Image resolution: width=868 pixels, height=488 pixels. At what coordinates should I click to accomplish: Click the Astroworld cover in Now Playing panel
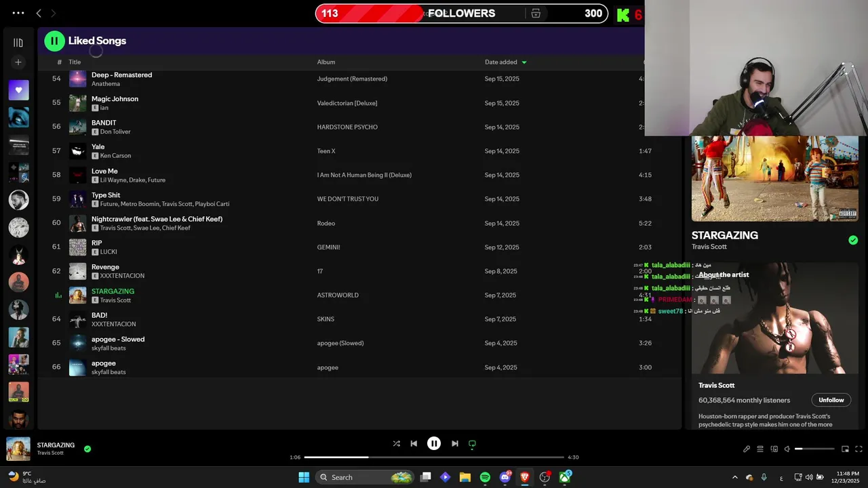774,179
